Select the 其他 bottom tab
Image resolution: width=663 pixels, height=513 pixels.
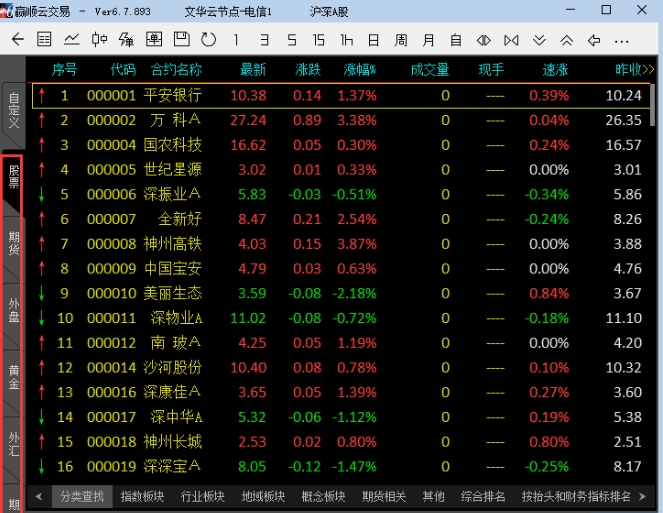click(x=434, y=496)
